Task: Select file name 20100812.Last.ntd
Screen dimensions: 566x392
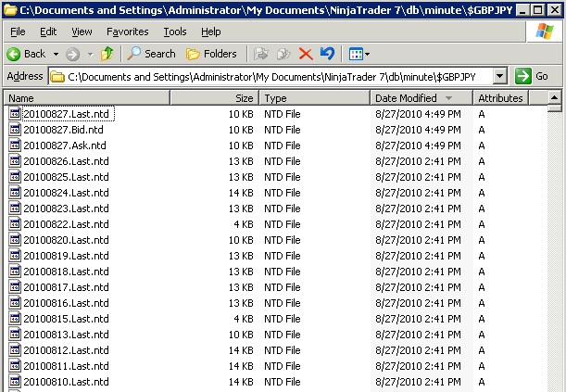Action: coord(66,350)
